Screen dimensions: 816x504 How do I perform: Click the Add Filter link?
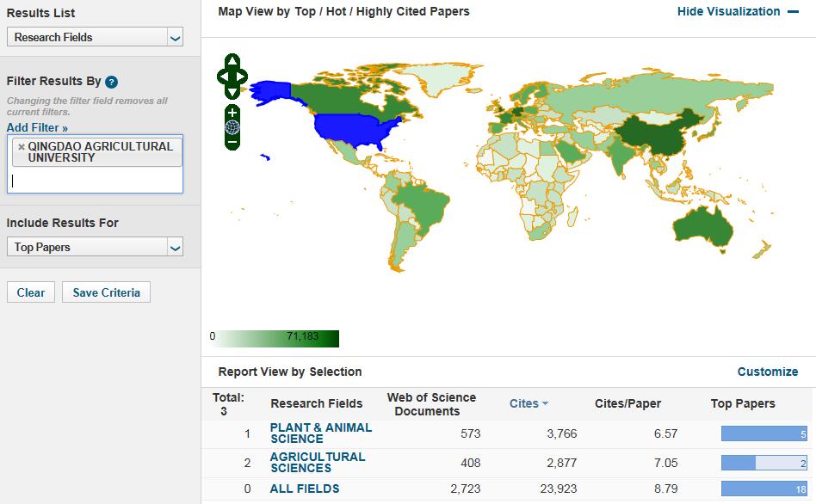tap(37, 127)
